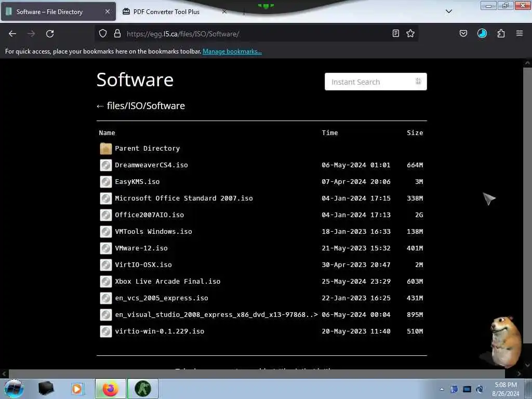Download Microsoft Office Standard 2007.iso
532x399 pixels.
coord(184,198)
